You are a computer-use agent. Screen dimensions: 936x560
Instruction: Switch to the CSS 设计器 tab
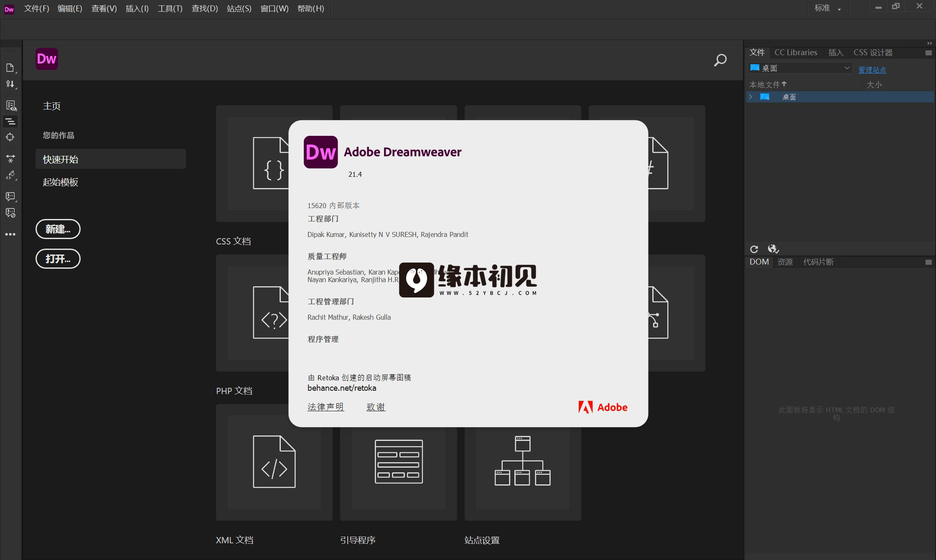(872, 52)
